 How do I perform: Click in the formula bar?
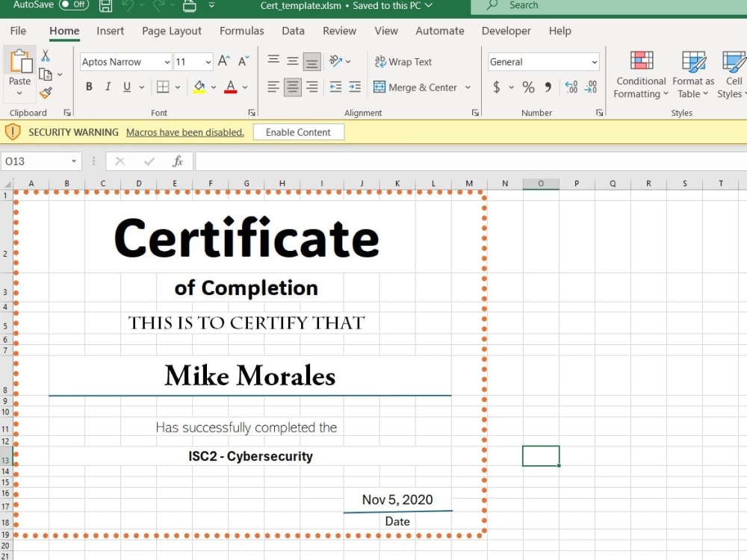(x=471, y=161)
